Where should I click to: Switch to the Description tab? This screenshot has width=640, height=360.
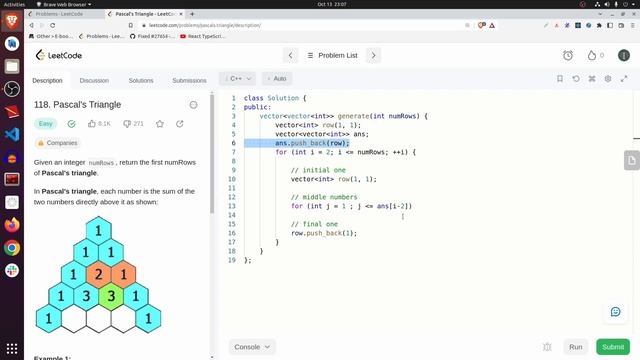(47, 80)
